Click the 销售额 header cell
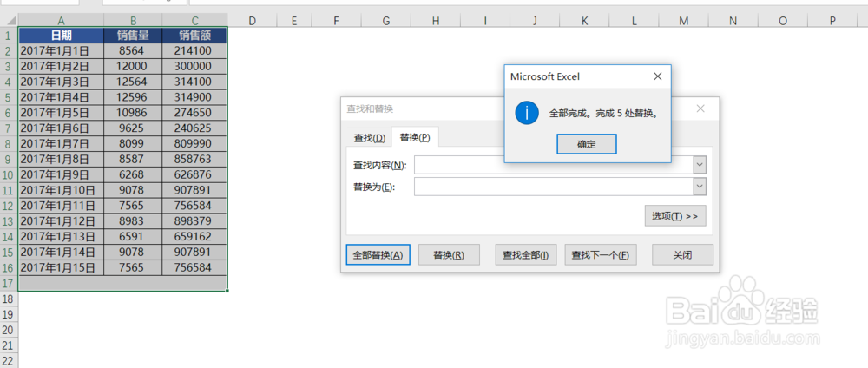868x368 pixels. click(194, 36)
